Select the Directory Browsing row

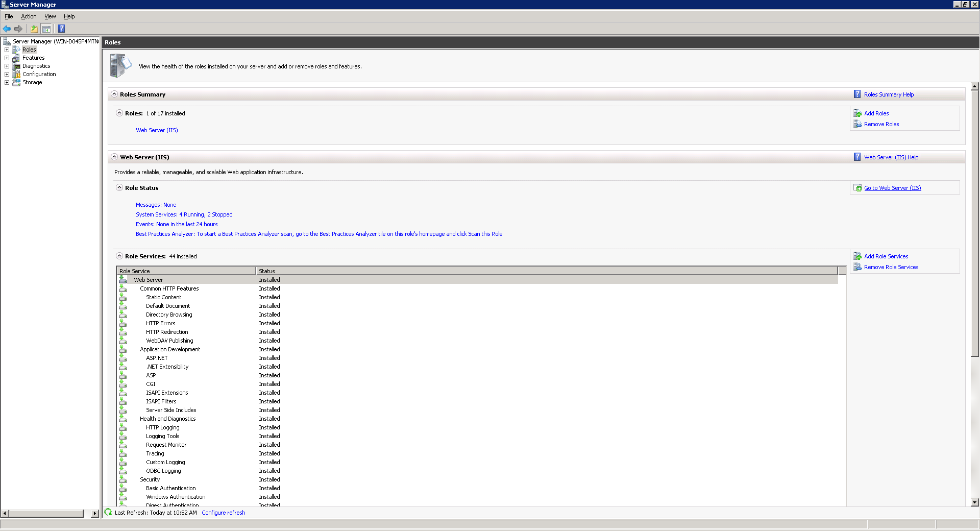pos(478,315)
